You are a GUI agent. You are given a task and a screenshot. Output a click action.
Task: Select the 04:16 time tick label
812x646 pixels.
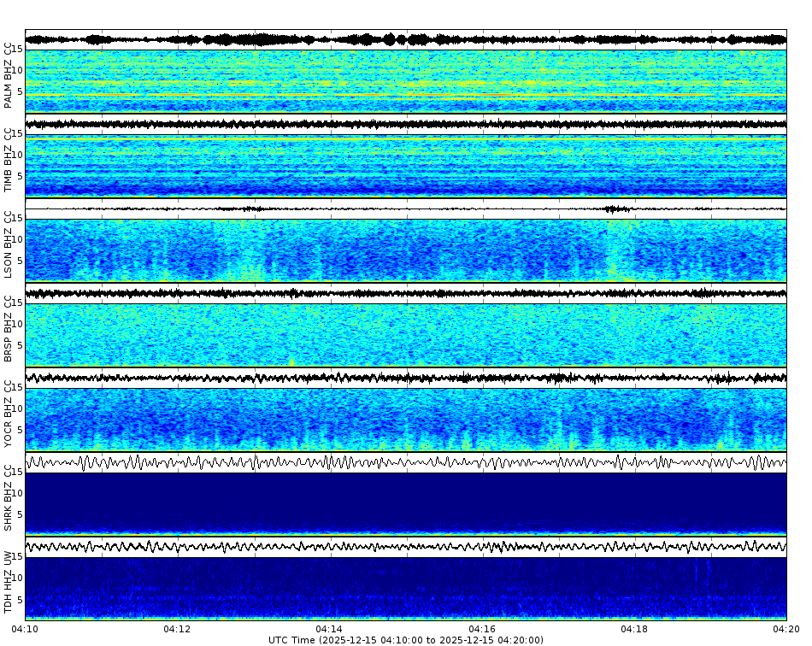click(480, 627)
